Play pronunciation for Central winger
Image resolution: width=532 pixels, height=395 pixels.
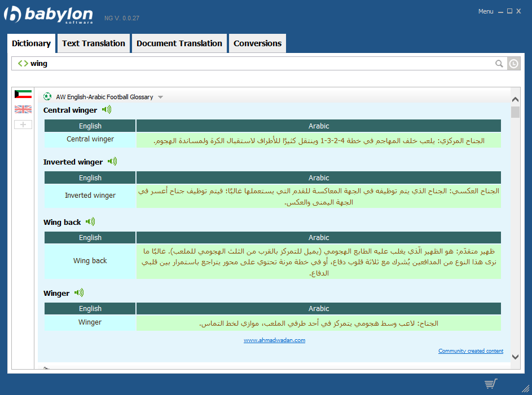[x=107, y=110]
